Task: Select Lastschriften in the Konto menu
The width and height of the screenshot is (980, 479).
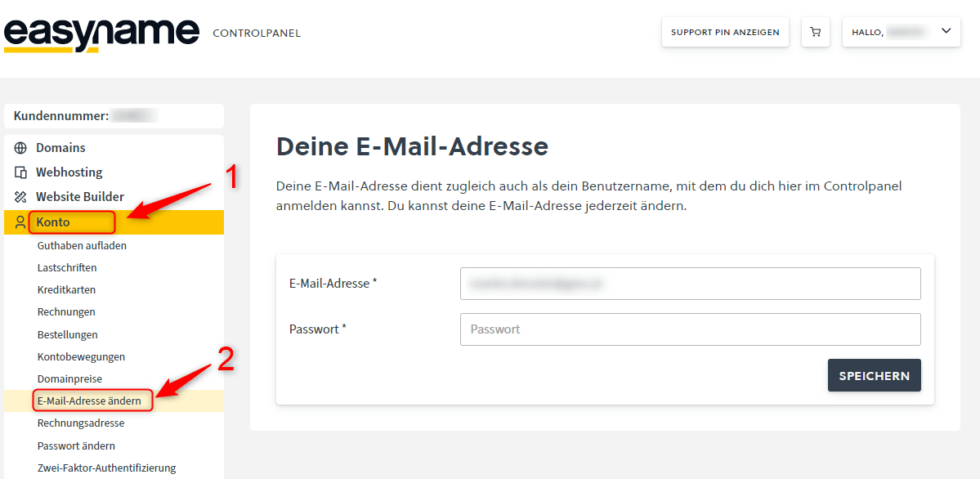Action: 67,266
